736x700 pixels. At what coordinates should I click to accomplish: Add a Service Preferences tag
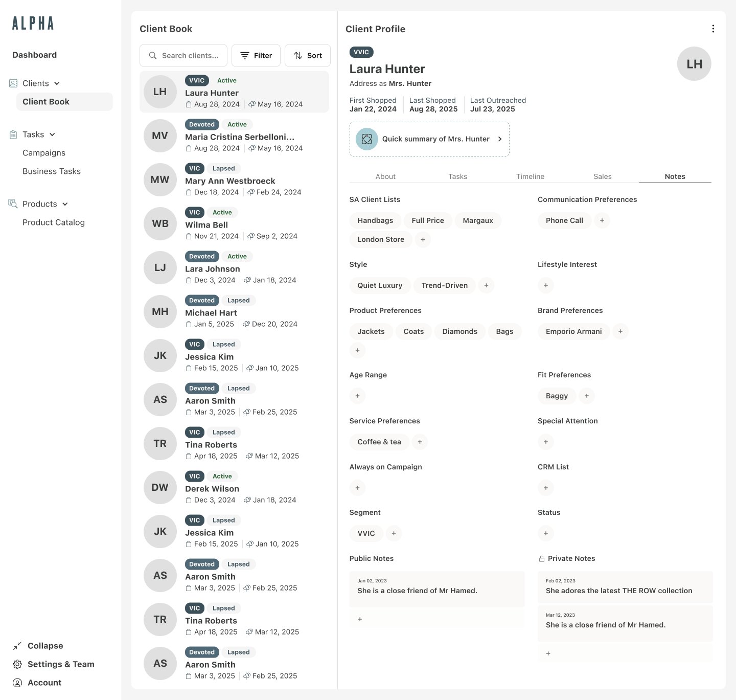pos(420,442)
